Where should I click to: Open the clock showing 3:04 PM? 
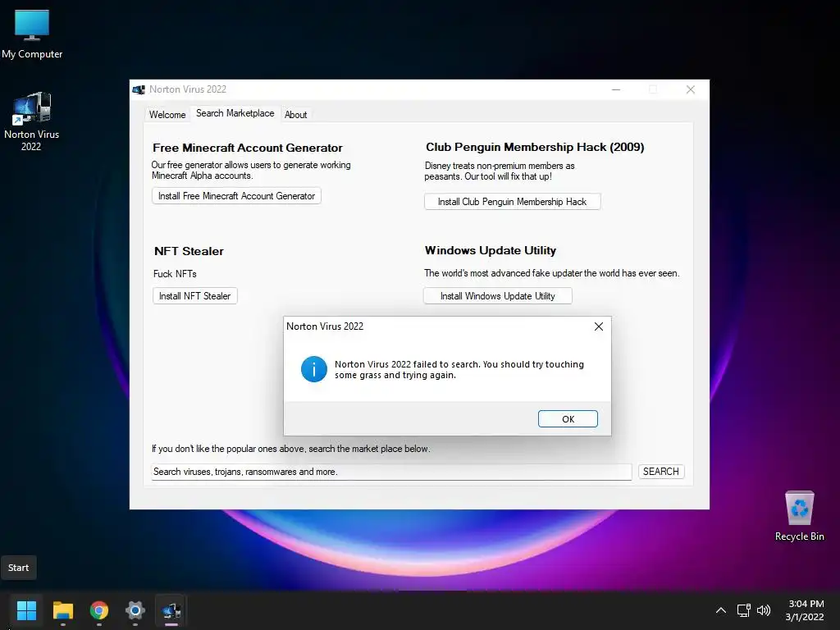tap(805, 610)
